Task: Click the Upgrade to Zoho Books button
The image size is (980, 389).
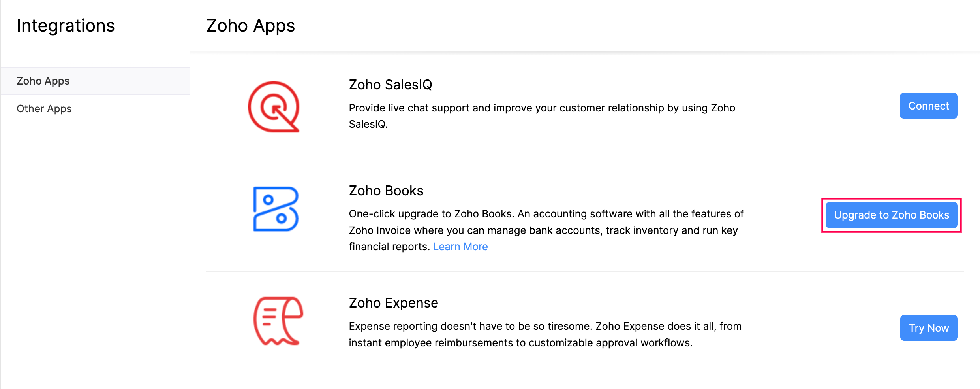Action: click(891, 215)
